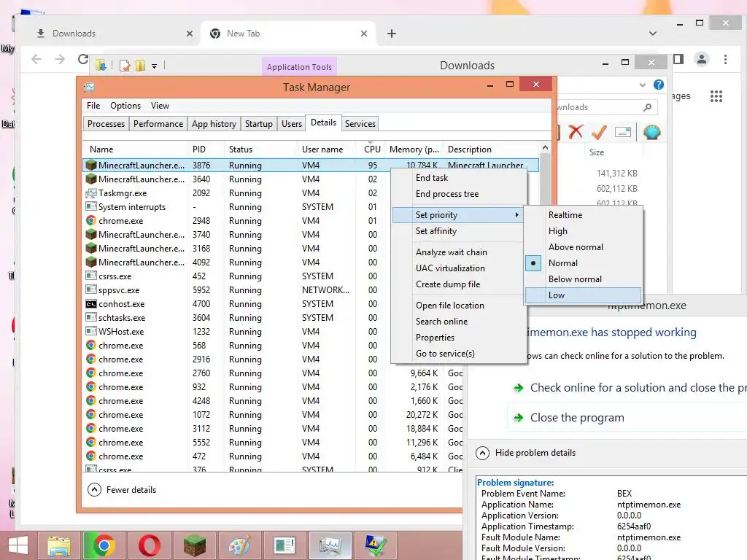Open the Startup tab
The image size is (747, 560).
[x=259, y=124]
